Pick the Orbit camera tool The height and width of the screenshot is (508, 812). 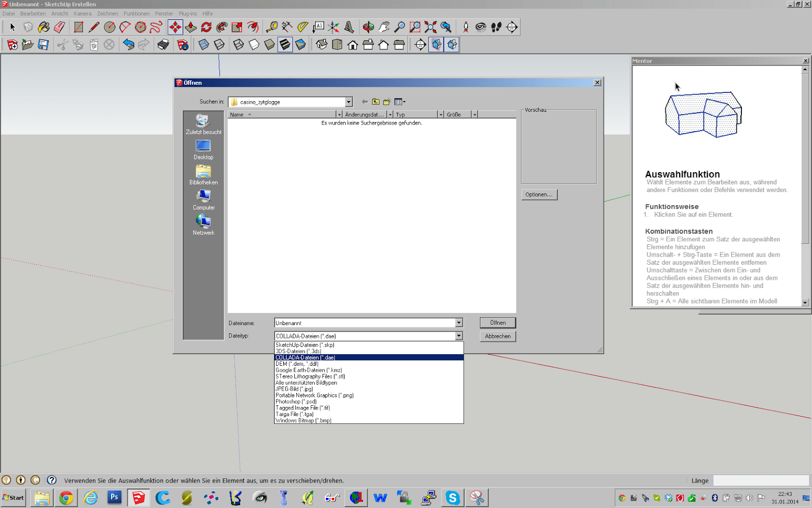368,27
